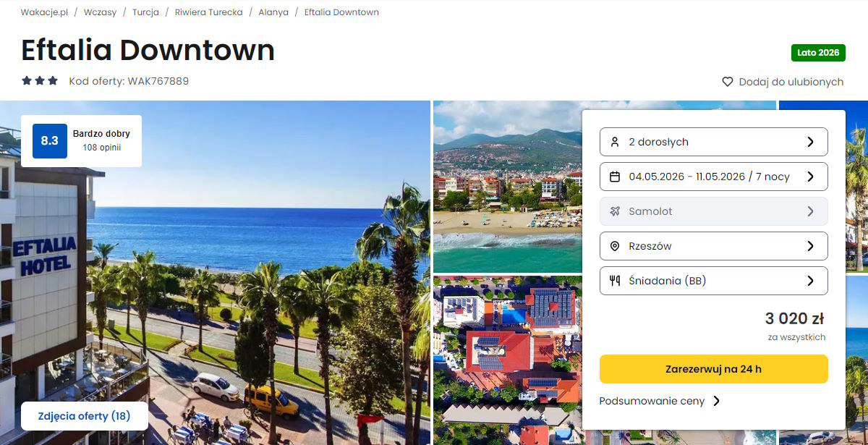Click the calendar icon in date field
Viewport: 868px width, 445px height.
[x=615, y=177]
